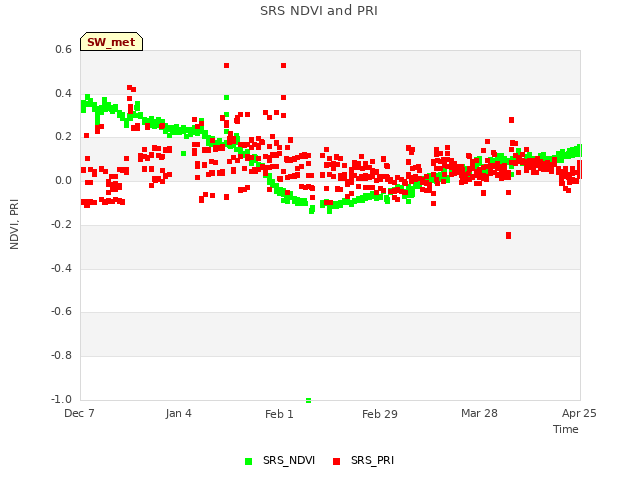The width and height of the screenshot is (640, 480).
Task: Toggle the SRS_PRI legend label
Action: click(372, 460)
